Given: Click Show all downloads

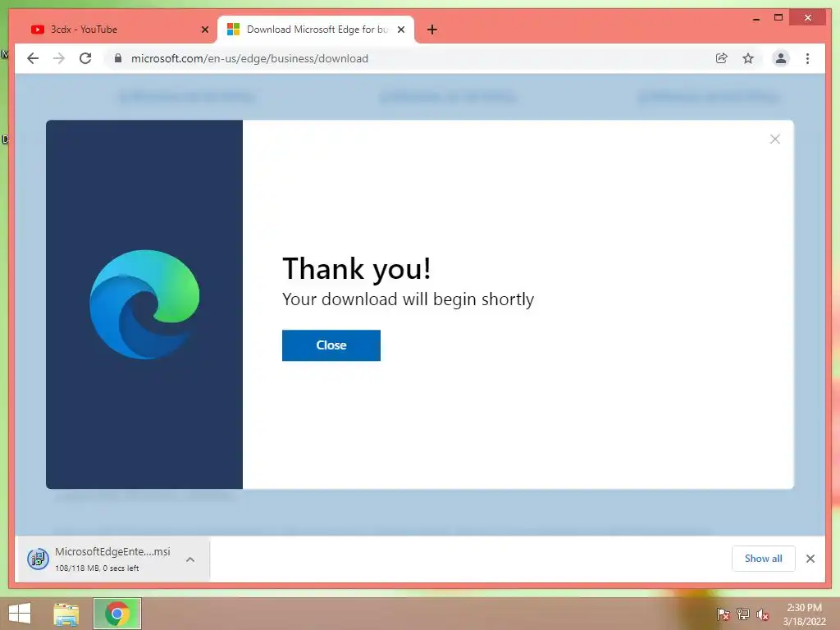Looking at the screenshot, I should 763,559.
